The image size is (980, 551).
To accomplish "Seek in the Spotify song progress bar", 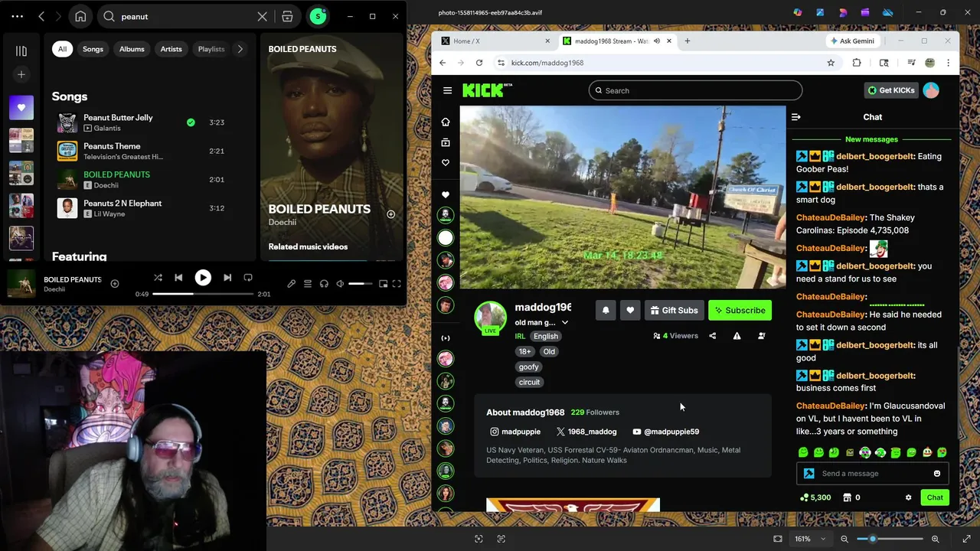I will (203, 294).
